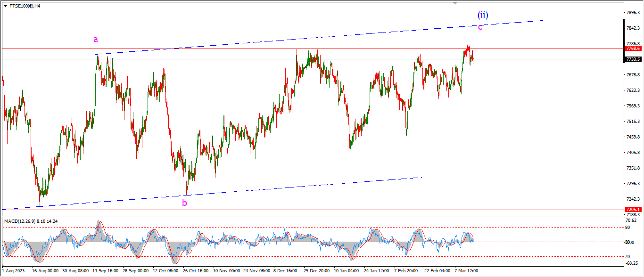Click the black 7733.5 current price tag
Viewport: 644px width, 277px height.
click(632, 59)
